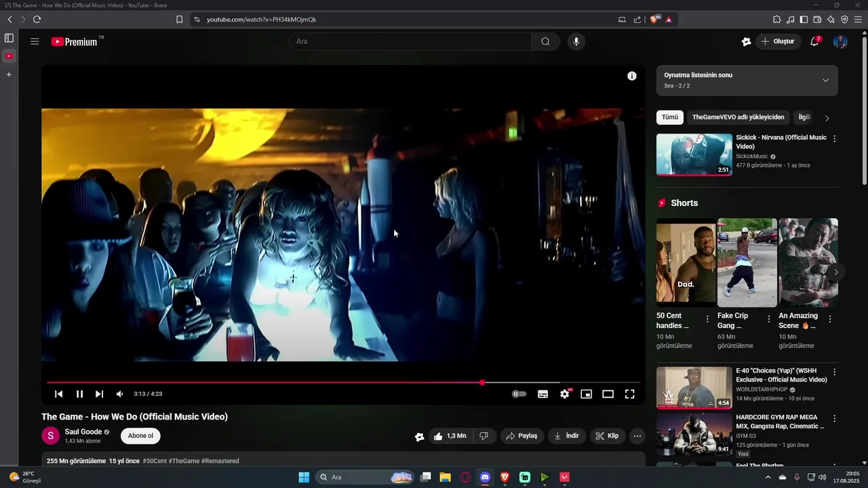
Task: Enter full screen mode
Action: click(629, 394)
